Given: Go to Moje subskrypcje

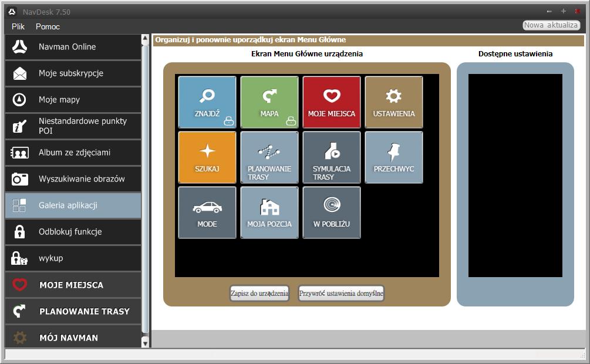Looking at the screenshot, I should coord(73,73).
